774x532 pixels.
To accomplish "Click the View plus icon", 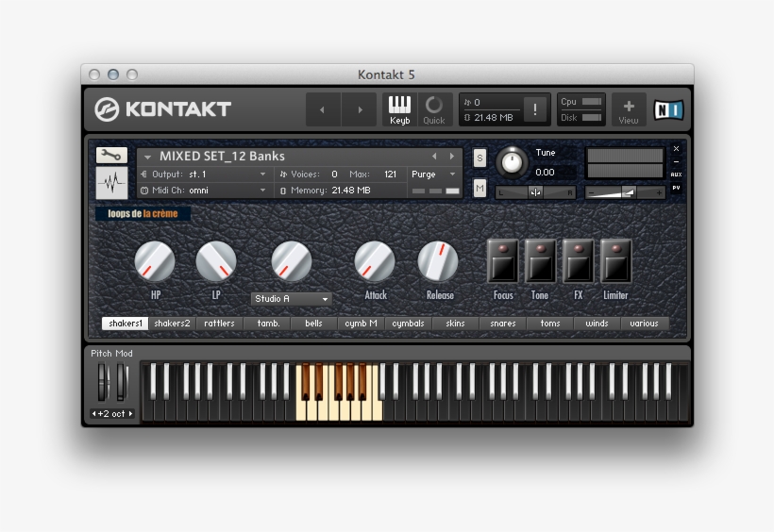I will (629, 109).
